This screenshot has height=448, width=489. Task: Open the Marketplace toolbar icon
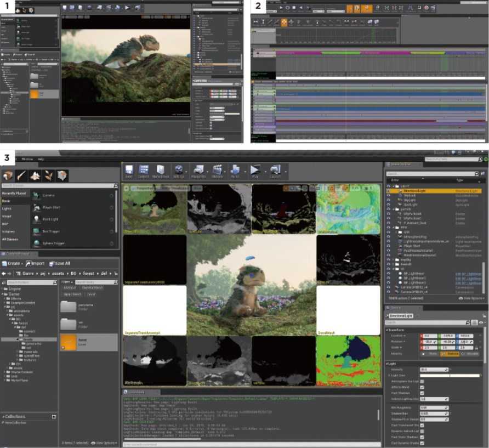[160, 171]
